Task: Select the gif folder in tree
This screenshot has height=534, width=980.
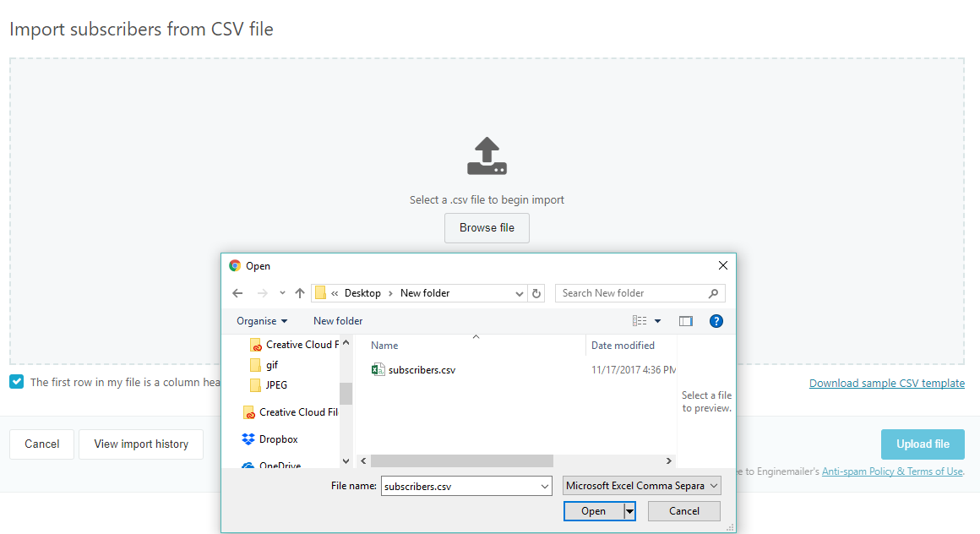Action: pos(264,364)
